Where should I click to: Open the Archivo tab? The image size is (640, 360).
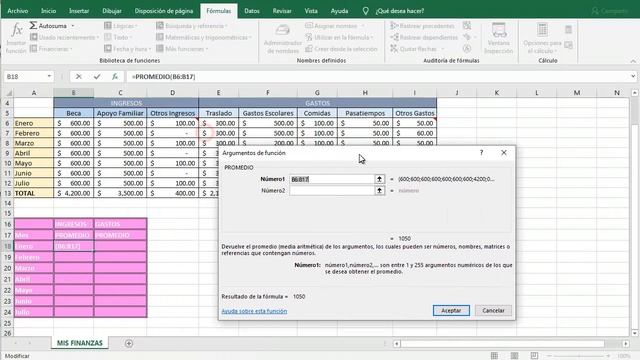[18, 11]
